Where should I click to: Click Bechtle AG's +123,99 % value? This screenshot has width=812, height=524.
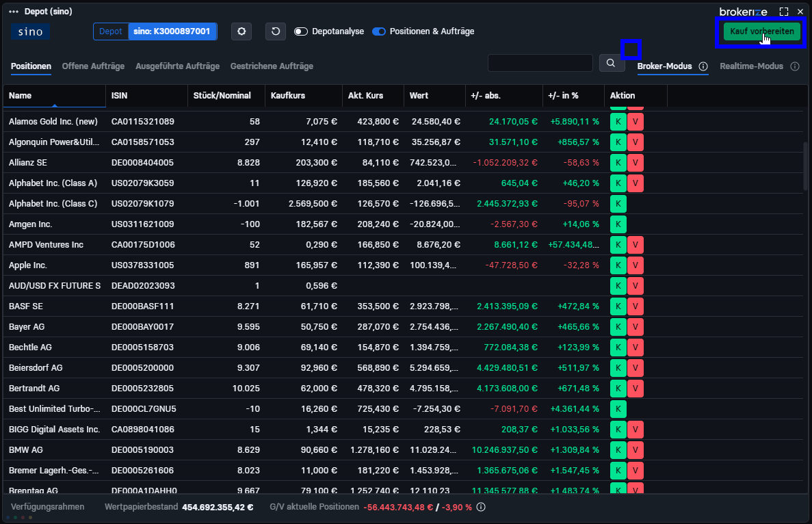pyautogui.click(x=578, y=348)
